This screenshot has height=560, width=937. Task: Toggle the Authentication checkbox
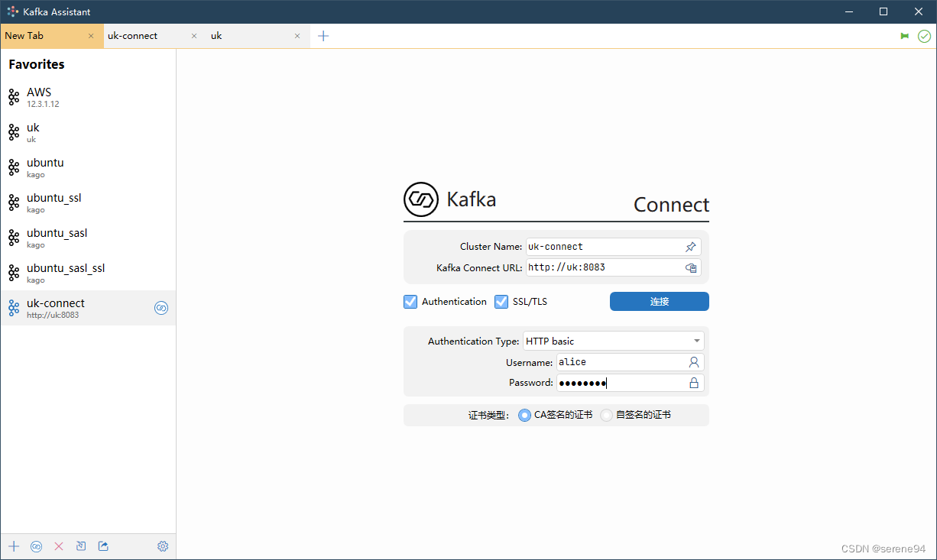pos(410,302)
